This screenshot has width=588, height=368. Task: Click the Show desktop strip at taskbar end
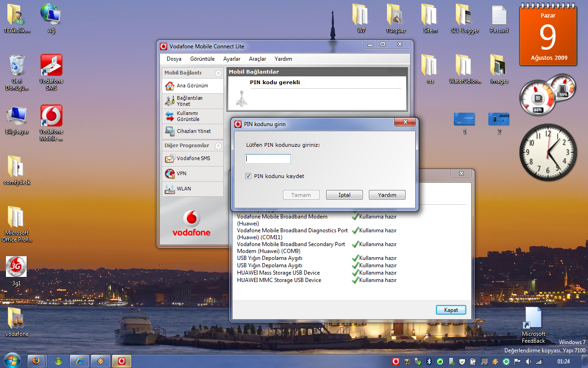(584, 361)
